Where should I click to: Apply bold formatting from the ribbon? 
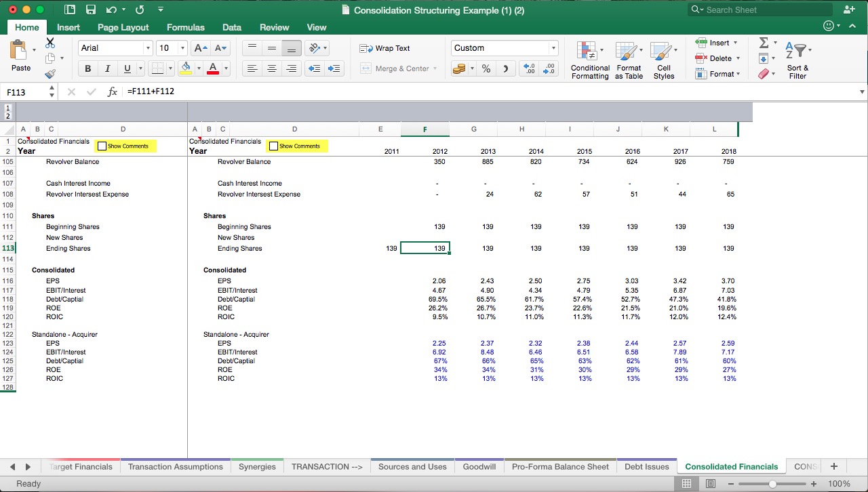pyautogui.click(x=87, y=68)
